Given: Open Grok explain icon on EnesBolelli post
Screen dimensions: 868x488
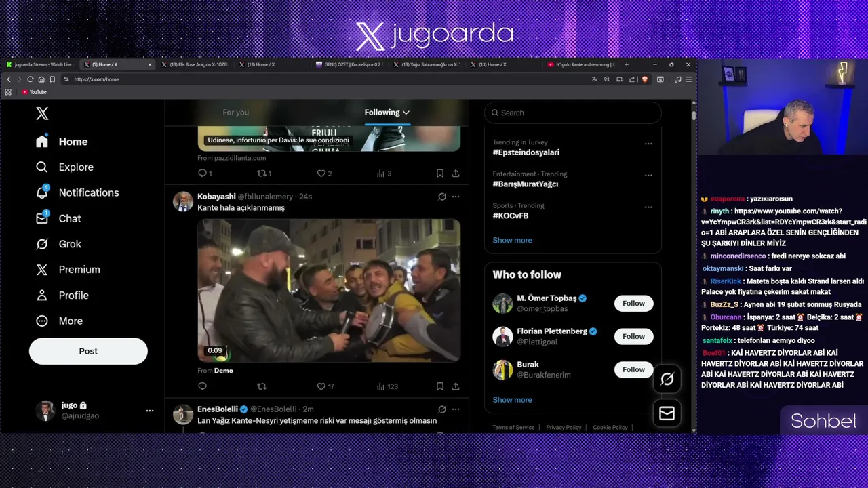Looking at the screenshot, I should (442, 409).
